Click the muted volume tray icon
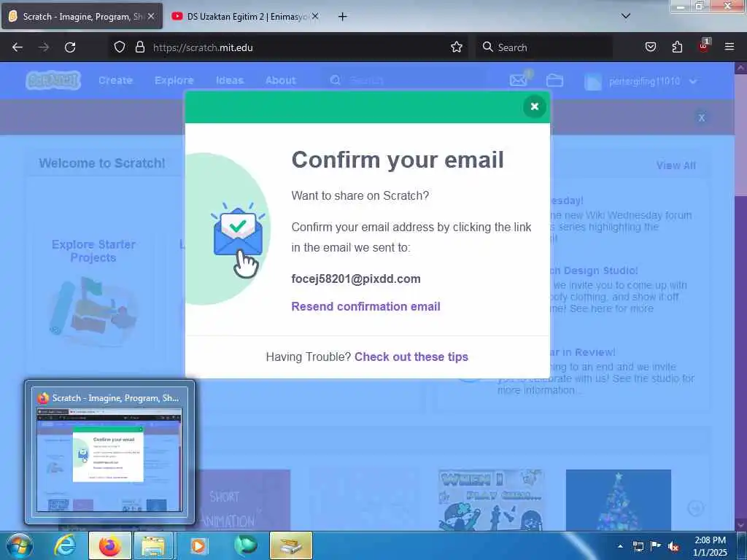747x560 pixels. [673, 547]
